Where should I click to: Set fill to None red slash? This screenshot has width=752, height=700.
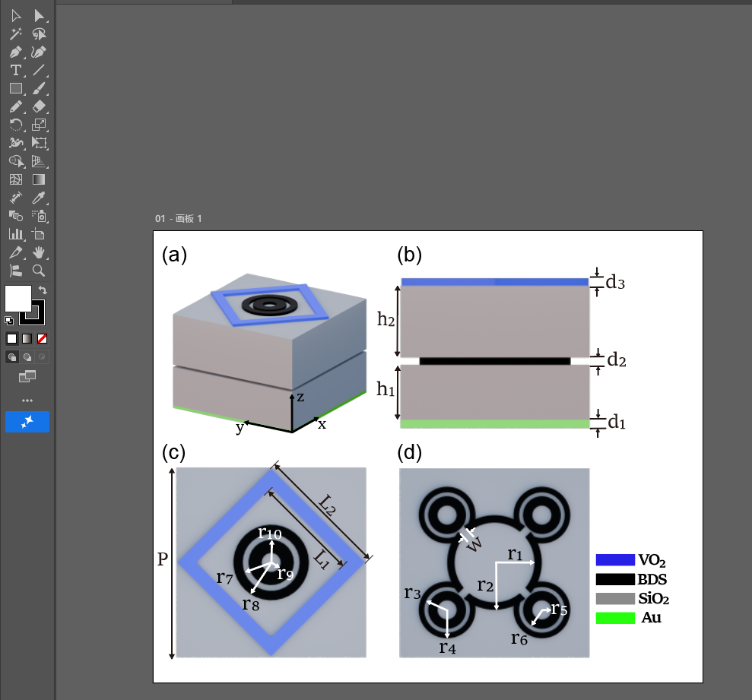[43, 339]
